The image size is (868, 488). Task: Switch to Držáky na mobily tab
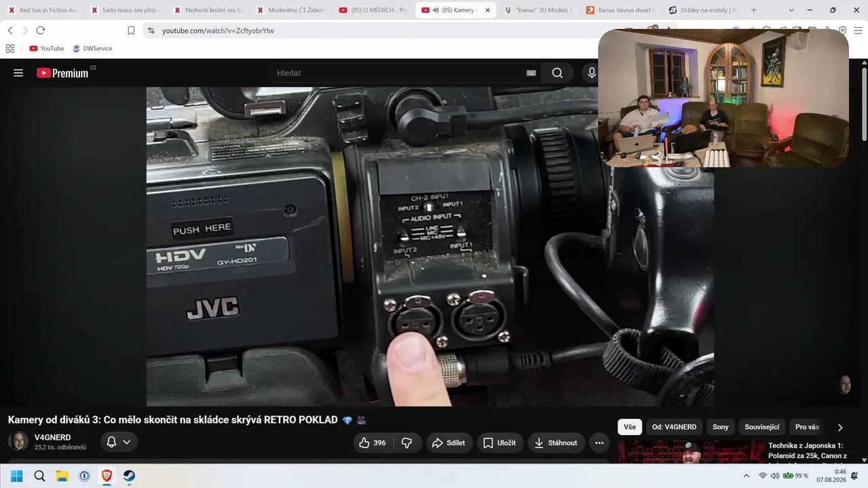tap(704, 10)
